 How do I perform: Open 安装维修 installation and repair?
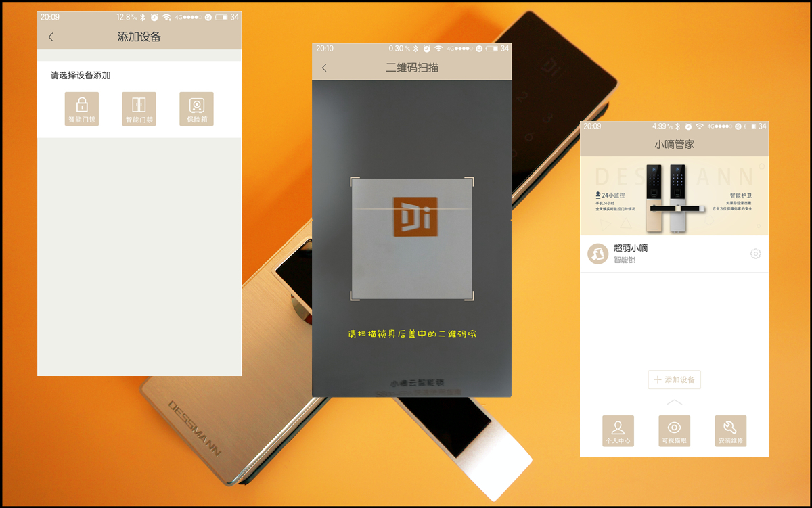tap(730, 431)
